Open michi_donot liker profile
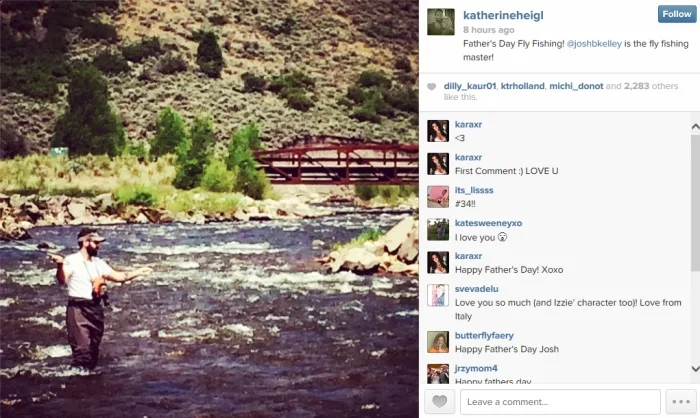This screenshot has width=700, height=418. 576,86
